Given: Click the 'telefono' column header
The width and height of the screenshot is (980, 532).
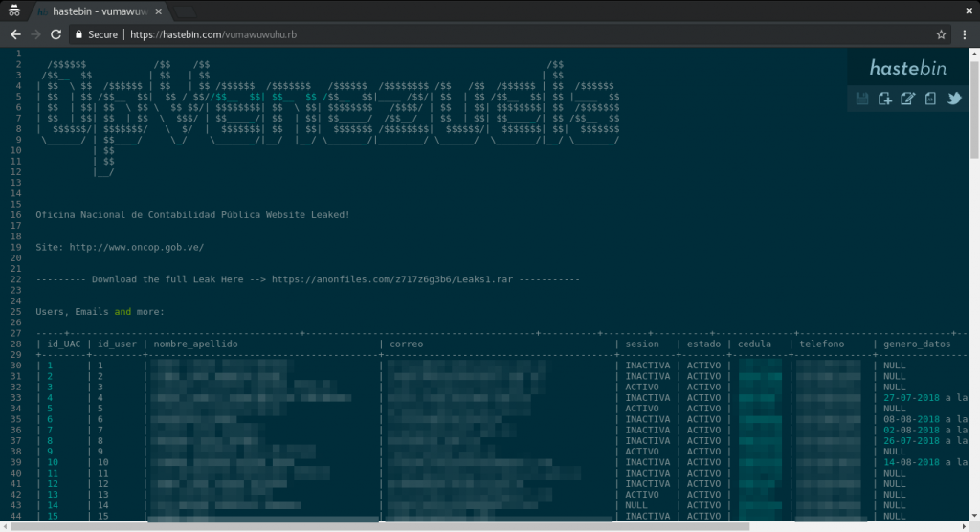Looking at the screenshot, I should point(822,344).
